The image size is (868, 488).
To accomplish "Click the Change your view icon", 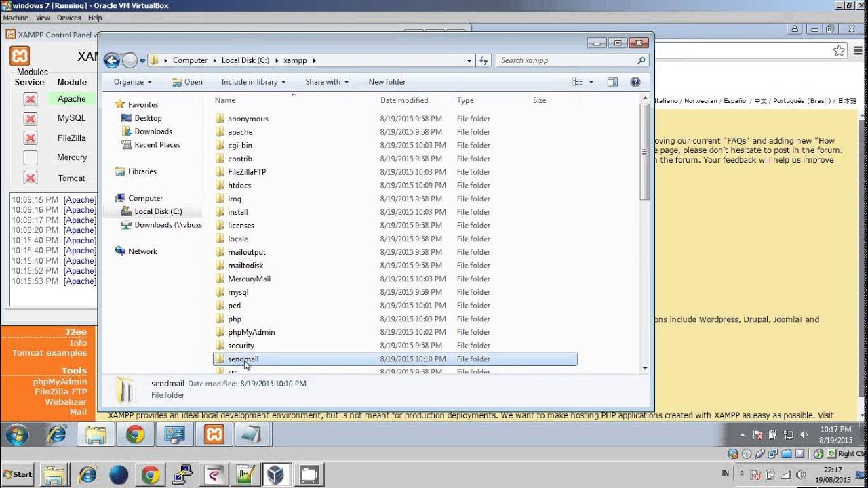I will pos(578,82).
